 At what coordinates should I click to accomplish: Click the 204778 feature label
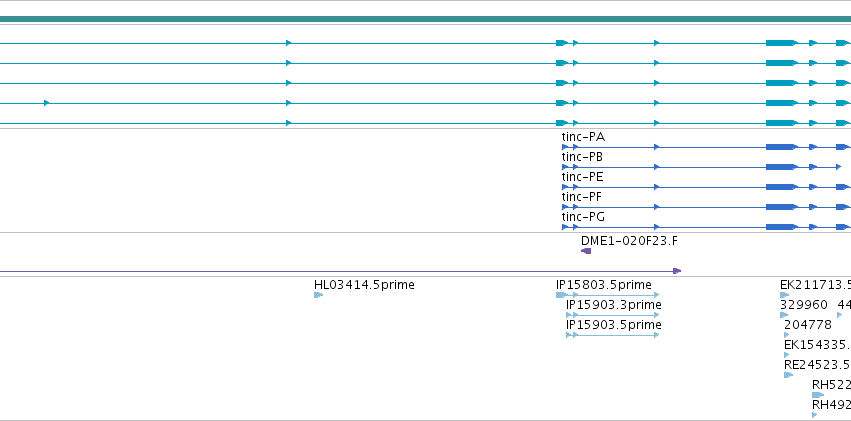pos(808,325)
